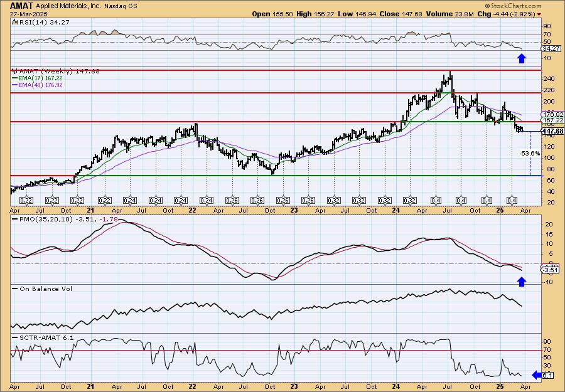
Task: Click the 34.27 RSI value tag on right axis
Action: coord(551,48)
